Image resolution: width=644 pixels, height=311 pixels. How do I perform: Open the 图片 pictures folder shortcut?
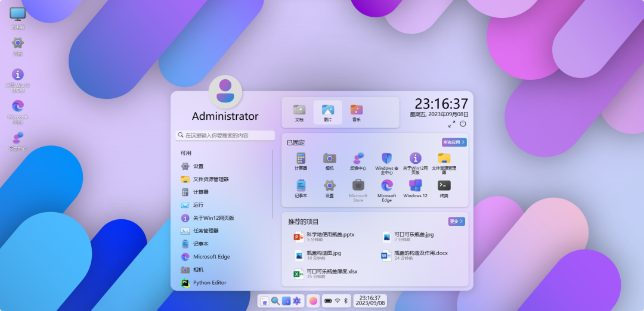click(328, 113)
